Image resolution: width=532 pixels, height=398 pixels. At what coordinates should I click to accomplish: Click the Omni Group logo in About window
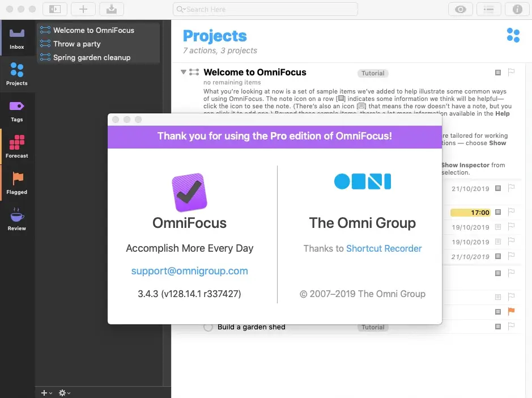[x=363, y=181]
